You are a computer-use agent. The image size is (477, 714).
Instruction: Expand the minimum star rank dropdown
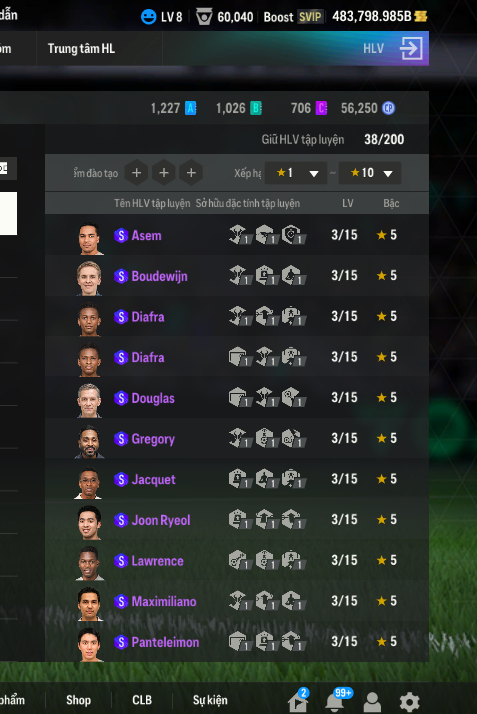click(296, 173)
